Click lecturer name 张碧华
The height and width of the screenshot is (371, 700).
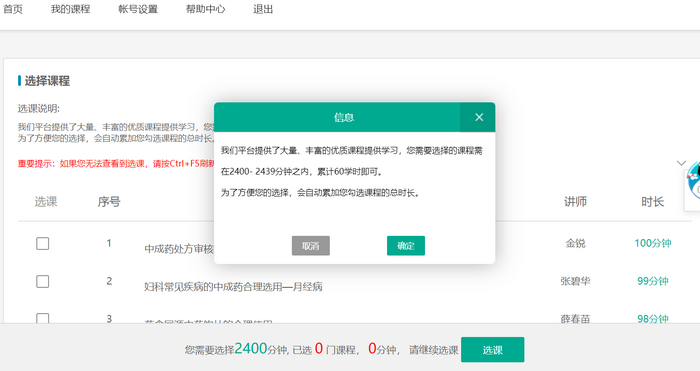tap(575, 281)
